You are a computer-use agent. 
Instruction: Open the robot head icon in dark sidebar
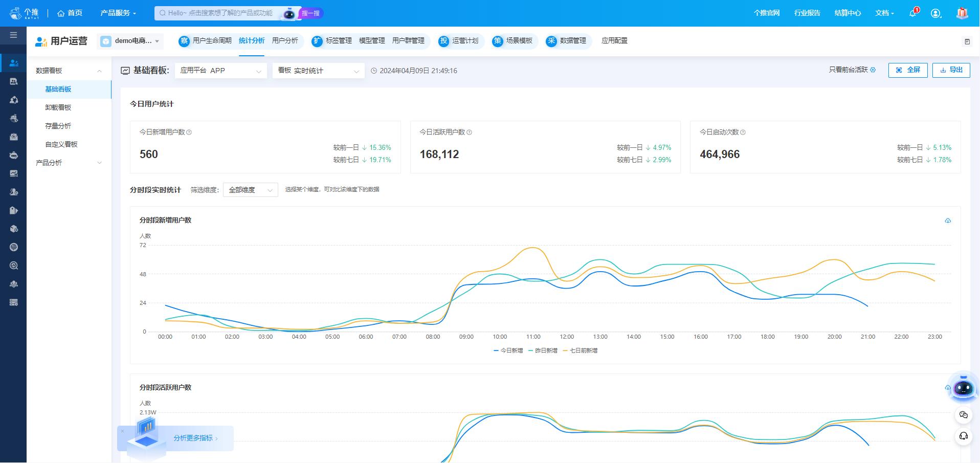tap(14, 155)
